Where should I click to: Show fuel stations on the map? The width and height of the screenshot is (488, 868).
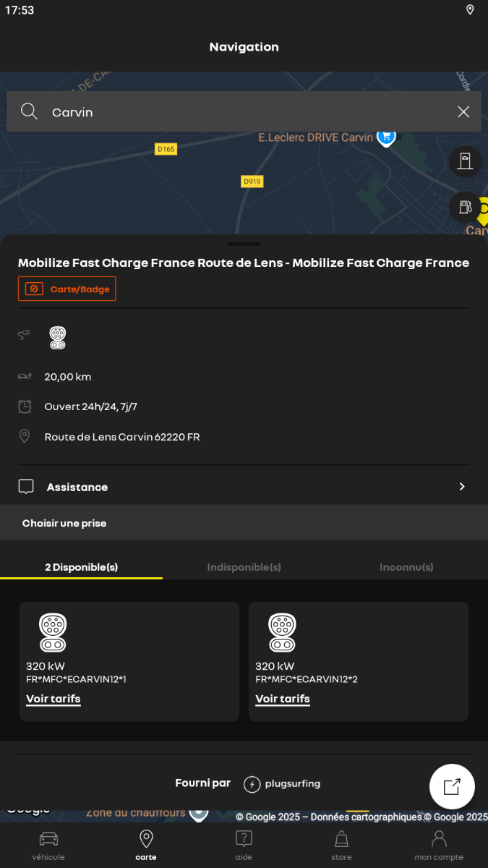pyautogui.click(x=465, y=207)
